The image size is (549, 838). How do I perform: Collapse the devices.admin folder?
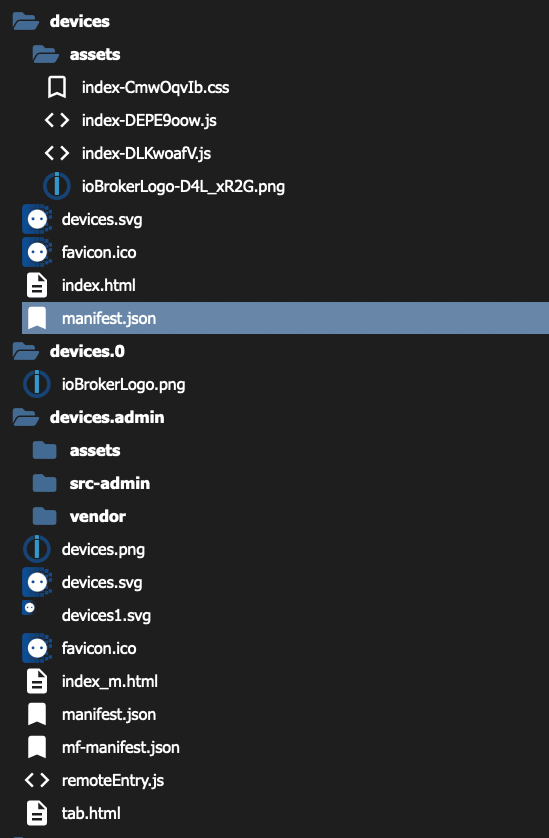[x=26, y=417]
